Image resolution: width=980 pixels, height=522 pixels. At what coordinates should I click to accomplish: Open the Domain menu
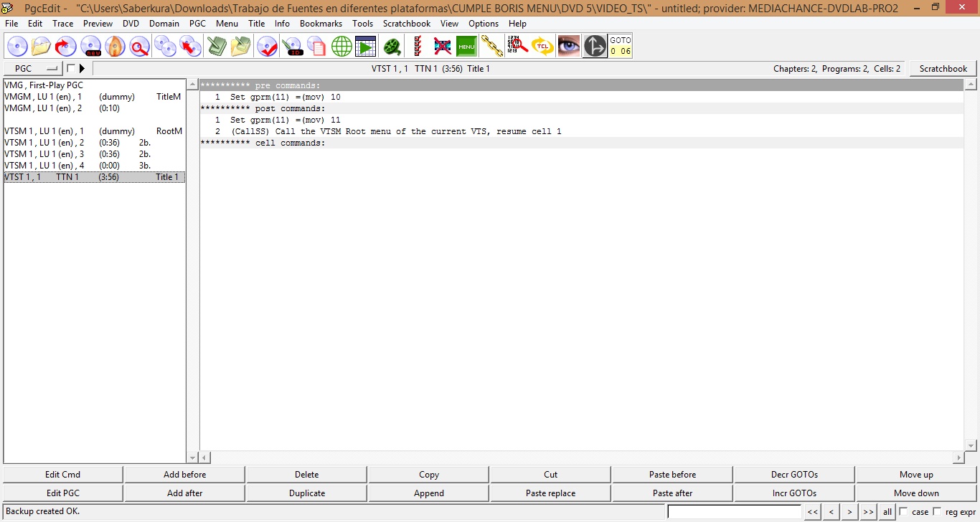click(x=164, y=24)
